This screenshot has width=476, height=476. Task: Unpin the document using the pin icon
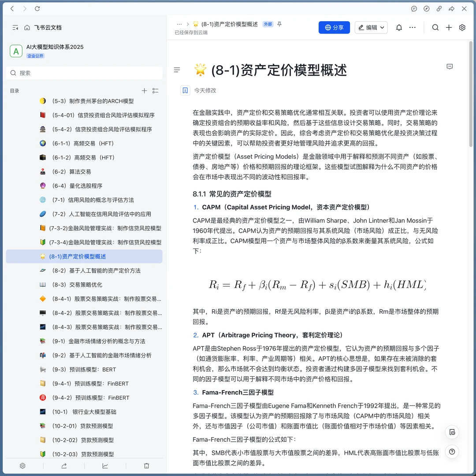click(x=279, y=25)
